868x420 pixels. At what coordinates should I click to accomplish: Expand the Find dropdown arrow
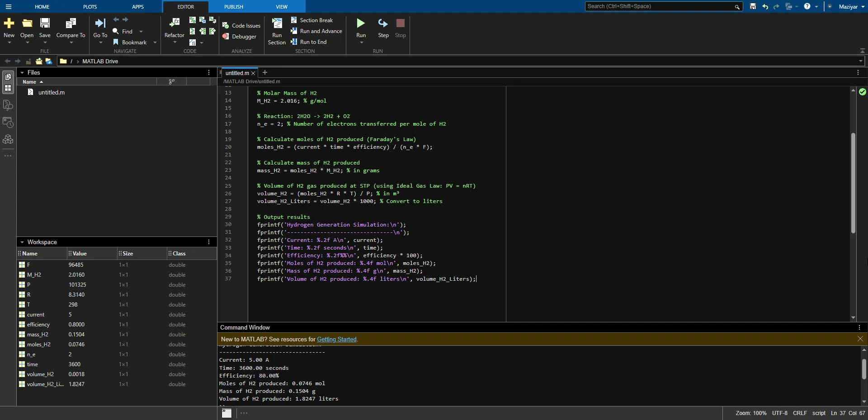pyautogui.click(x=141, y=32)
